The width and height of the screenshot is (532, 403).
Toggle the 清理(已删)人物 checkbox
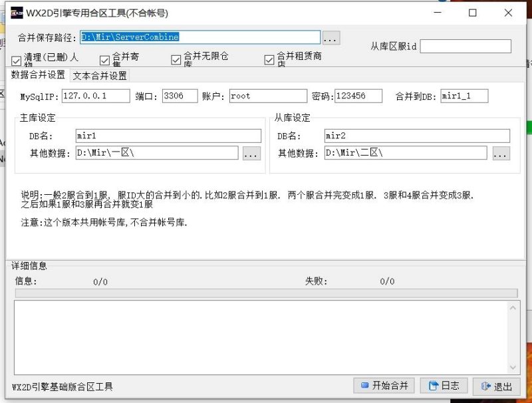point(15,60)
